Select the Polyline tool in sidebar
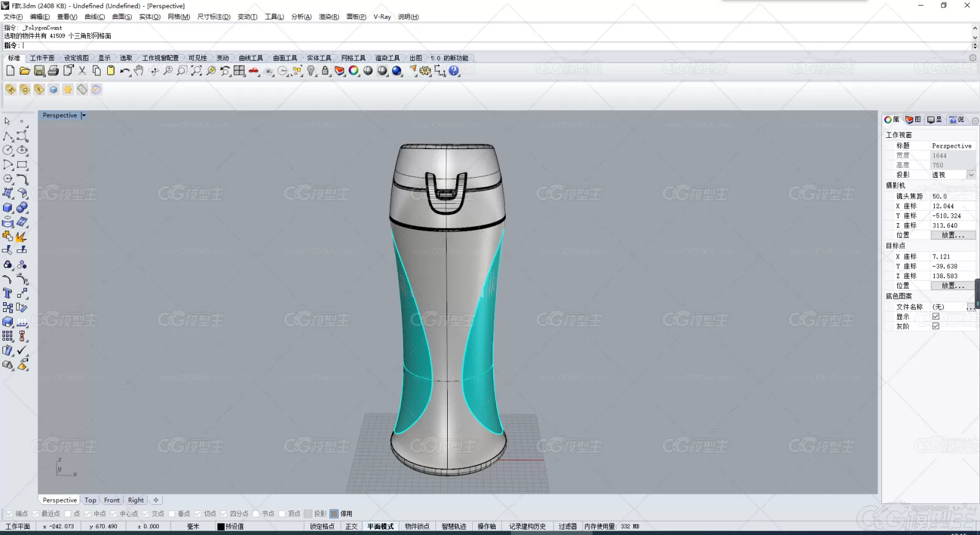 click(8, 136)
